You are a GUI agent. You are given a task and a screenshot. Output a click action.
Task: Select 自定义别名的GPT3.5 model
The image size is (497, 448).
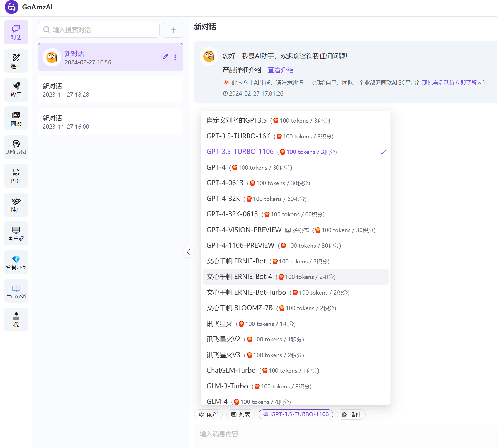coord(296,121)
